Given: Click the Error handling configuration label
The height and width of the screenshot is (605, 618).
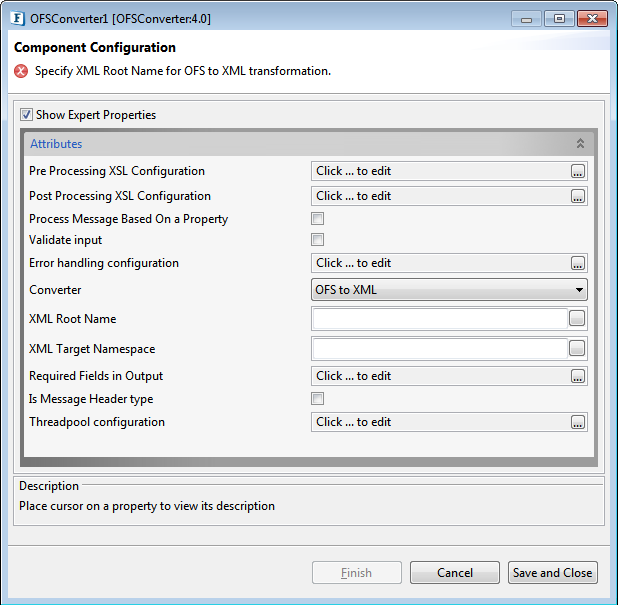Looking at the screenshot, I should pyautogui.click(x=104, y=263).
